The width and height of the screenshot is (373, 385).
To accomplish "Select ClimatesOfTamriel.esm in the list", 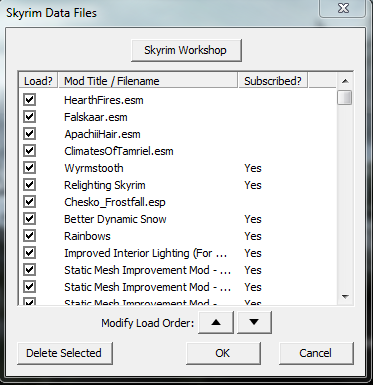I will point(119,151).
